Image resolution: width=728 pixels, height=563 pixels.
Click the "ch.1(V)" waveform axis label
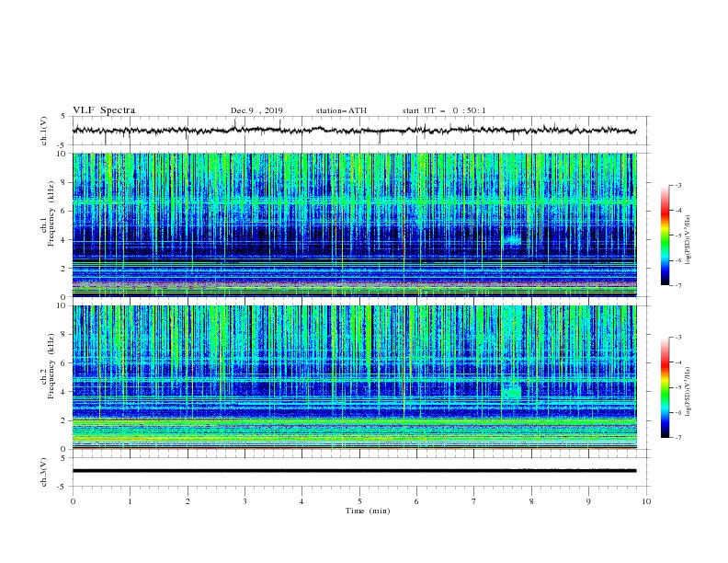click(44, 131)
